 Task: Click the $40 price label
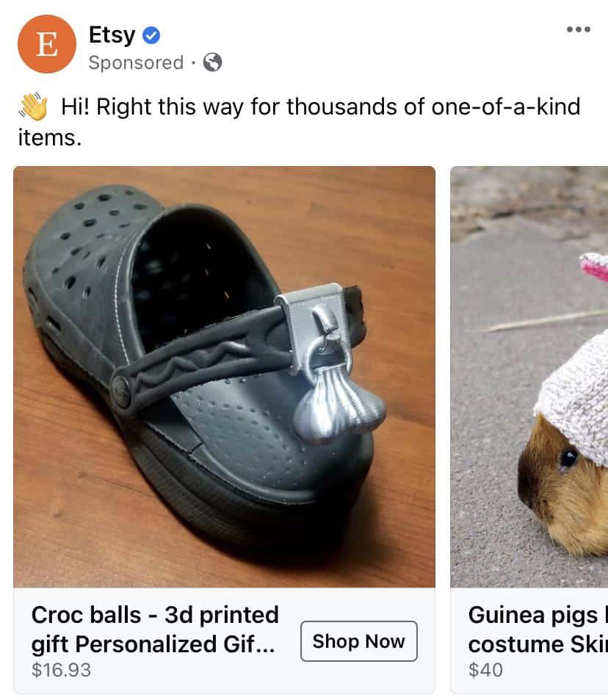tap(485, 670)
